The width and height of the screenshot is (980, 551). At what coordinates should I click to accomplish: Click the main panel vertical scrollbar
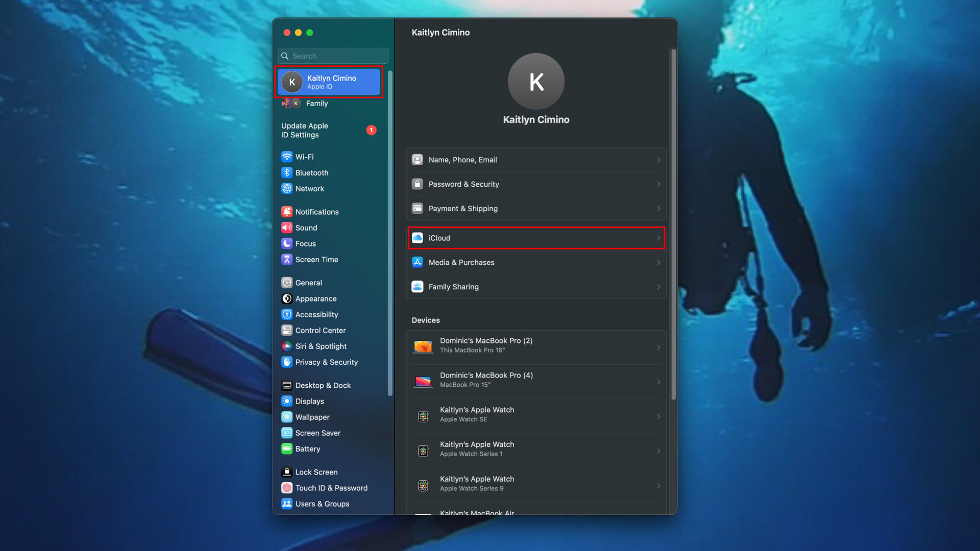tap(673, 224)
